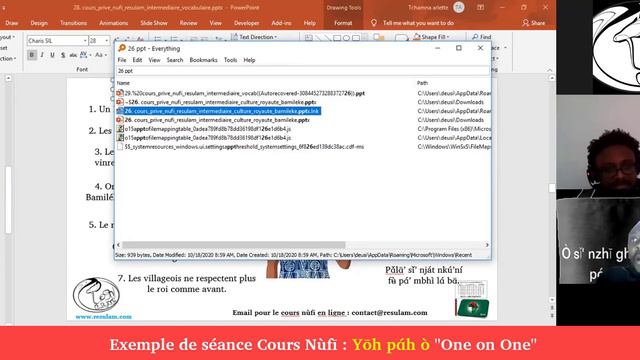This screenshot has width=640, height=360.
Task: Open the www.resulam.com link on the slide
Action: click(x=104, y=316)
